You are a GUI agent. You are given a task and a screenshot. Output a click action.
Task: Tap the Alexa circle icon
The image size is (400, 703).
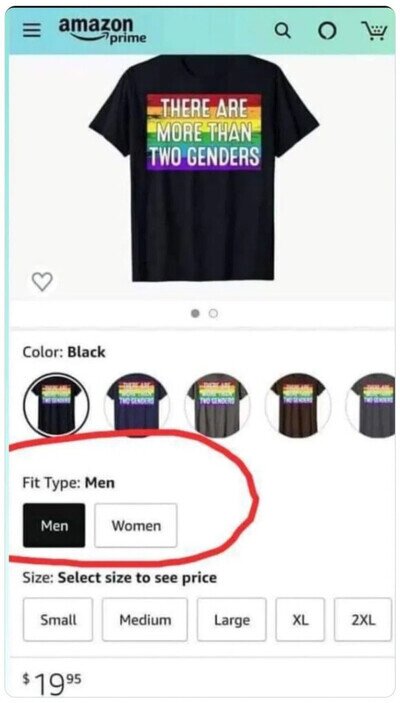(x=327, y=31)
